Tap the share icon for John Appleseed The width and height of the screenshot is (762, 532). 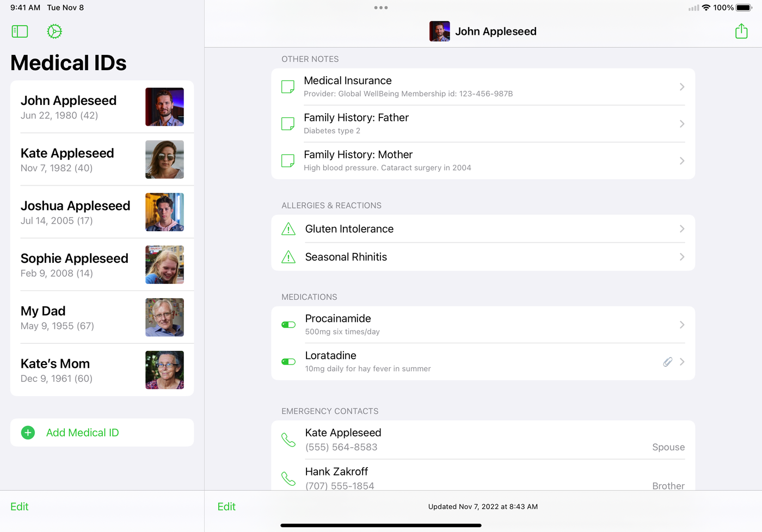pos(741,32)
